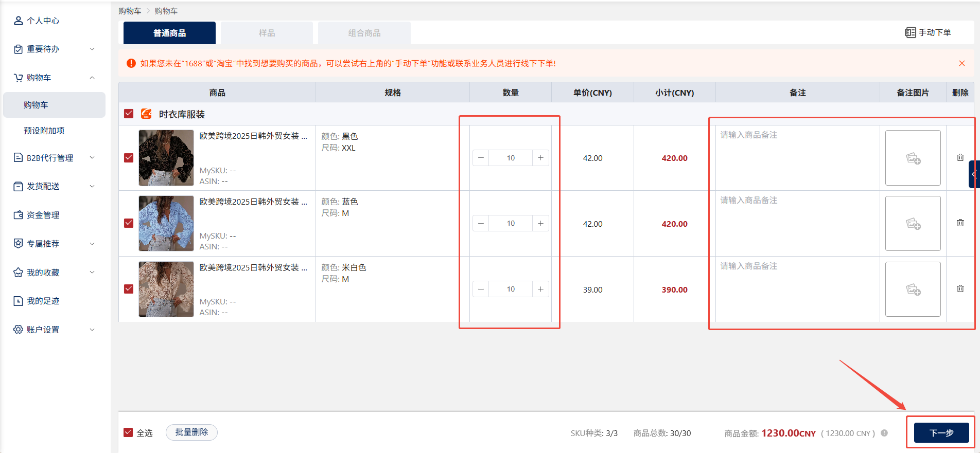Expand 重要待办 menu chevron
The image size is (980, 453).
tap(92, 49)
